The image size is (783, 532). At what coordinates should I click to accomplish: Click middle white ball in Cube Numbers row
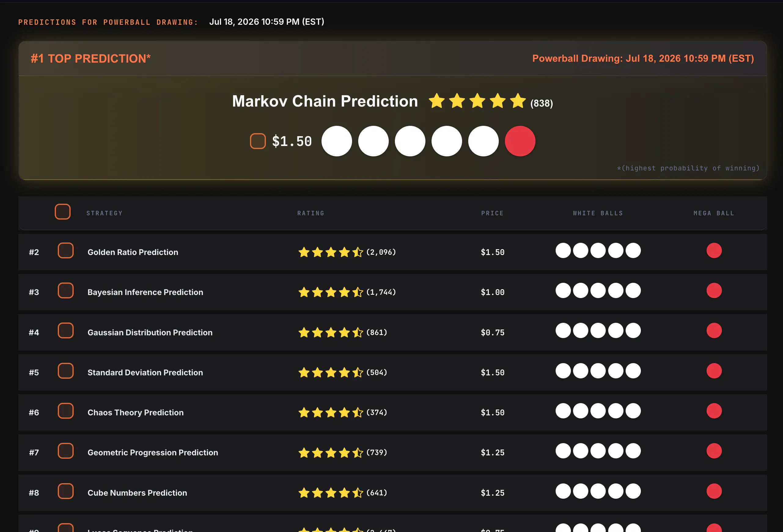pyautogui.click(x=598, y=491)
